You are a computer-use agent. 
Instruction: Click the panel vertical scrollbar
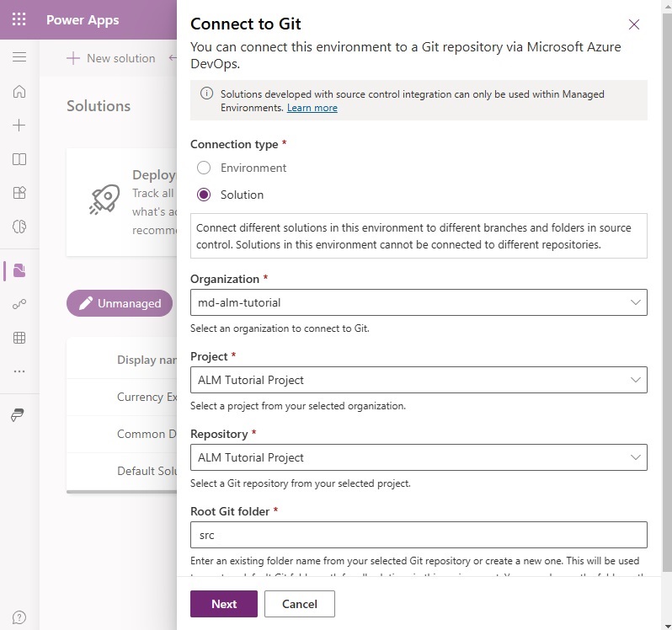coord(667,291)
